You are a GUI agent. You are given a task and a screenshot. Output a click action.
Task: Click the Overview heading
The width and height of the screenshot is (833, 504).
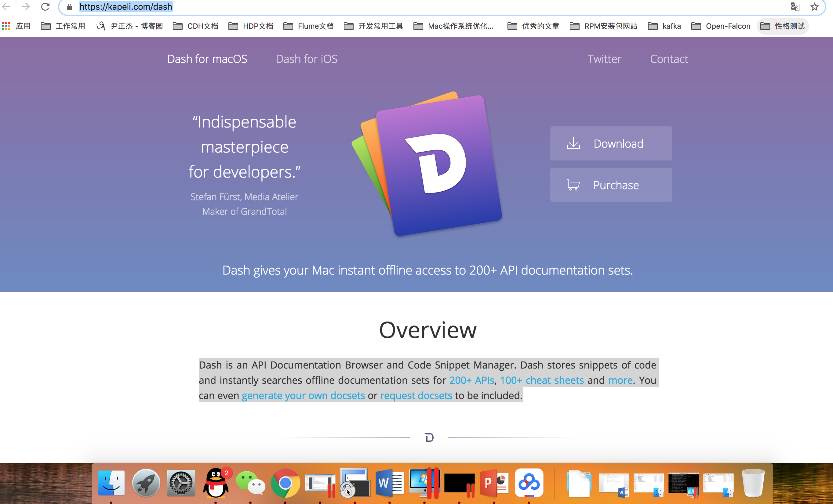pos(428,330)
